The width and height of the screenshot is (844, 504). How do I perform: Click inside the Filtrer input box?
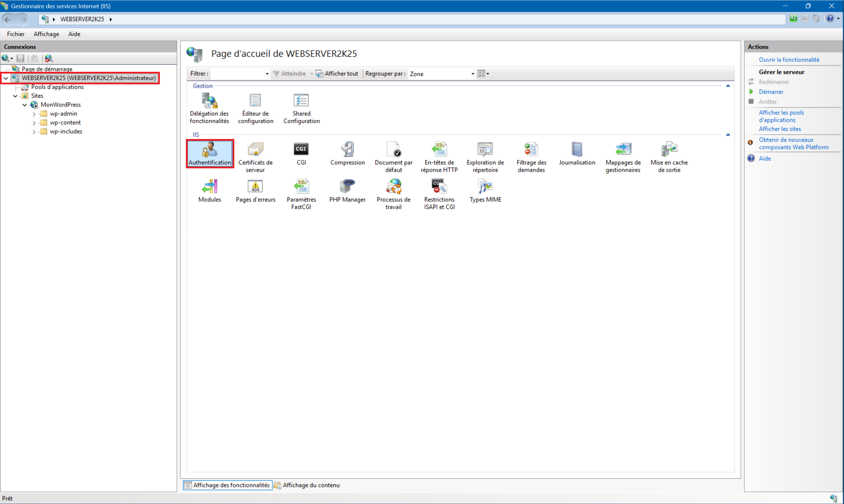point(237,74)
